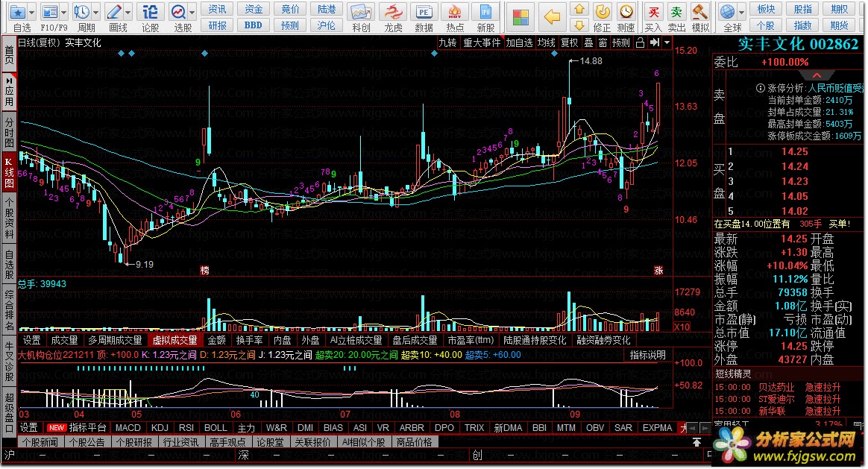Image resolution: width=868 pixels, height=469 pixels.
Task: Toggle 均线 moving averages display
Action: (x=547, y=43)
